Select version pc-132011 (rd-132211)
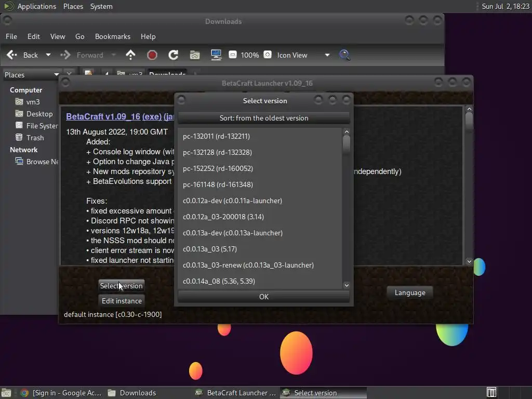The height and width of the screenshot is (399, 532). click(x=260, y=136)
